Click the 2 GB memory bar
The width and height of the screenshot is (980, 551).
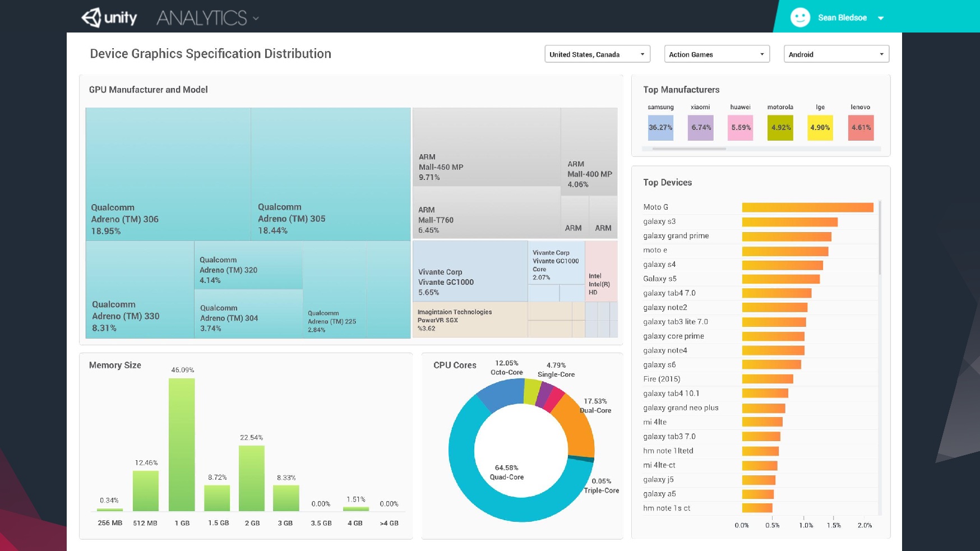coord(252,478)
